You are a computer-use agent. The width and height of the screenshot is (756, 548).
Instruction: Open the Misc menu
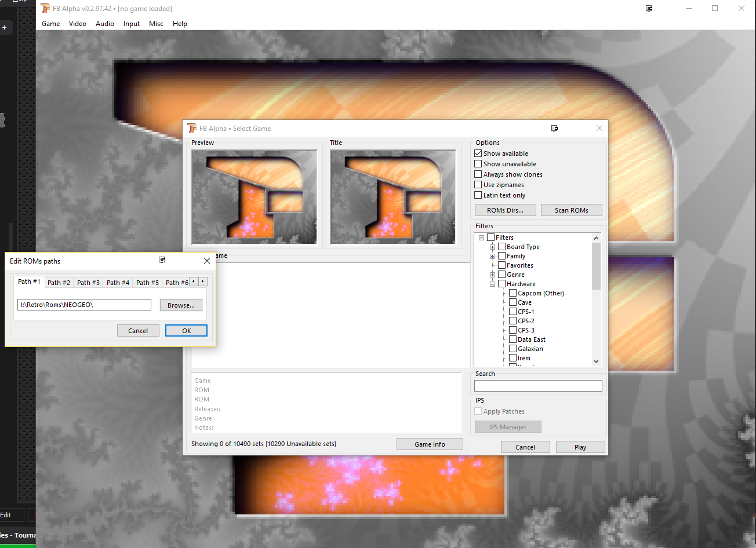point(156,24)
